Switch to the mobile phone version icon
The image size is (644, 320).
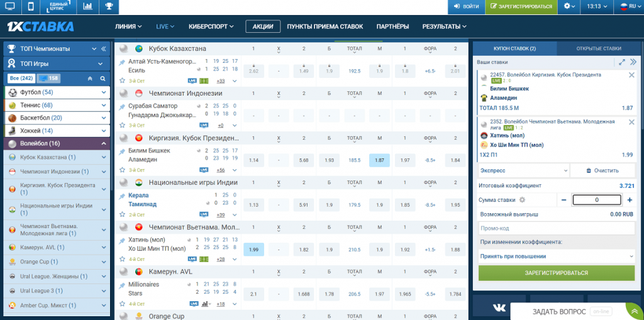31,6
